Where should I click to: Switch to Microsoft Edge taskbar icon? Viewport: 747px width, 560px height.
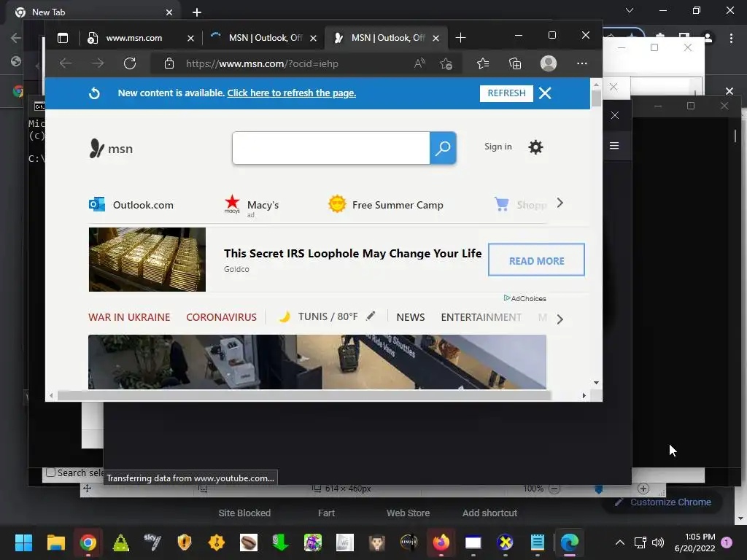569,542
